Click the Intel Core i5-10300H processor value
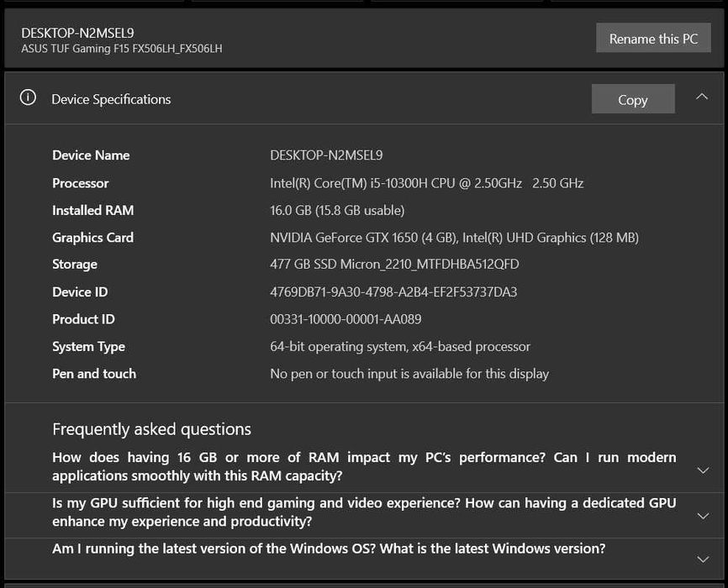728x588 pixels. [x=426, y=183]
